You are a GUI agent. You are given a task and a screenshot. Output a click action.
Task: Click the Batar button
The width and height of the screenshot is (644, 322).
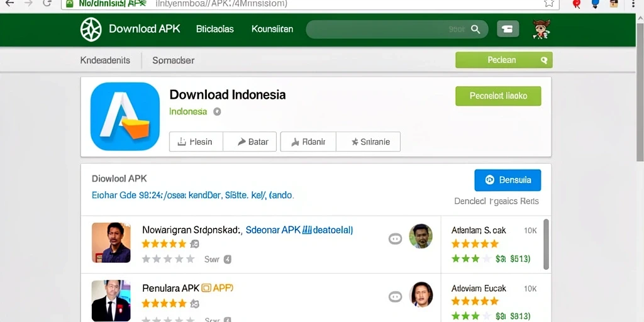coord(250,142)
